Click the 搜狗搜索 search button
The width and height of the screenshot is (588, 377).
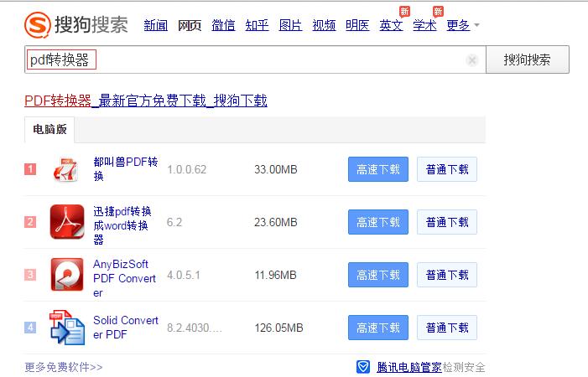click(528, 59)
